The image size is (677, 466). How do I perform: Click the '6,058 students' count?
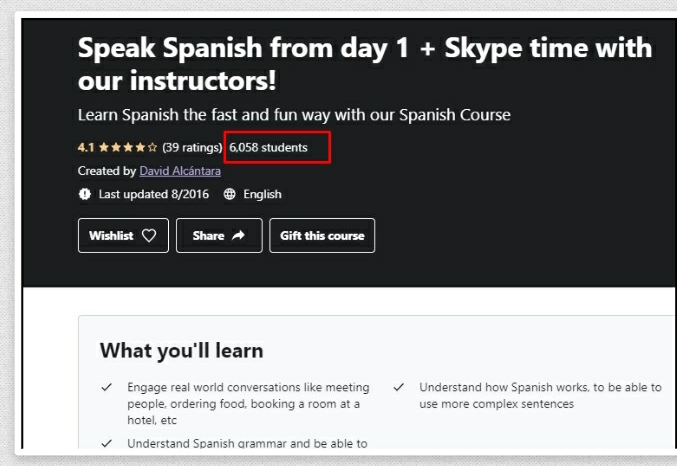tap(268, 148)
